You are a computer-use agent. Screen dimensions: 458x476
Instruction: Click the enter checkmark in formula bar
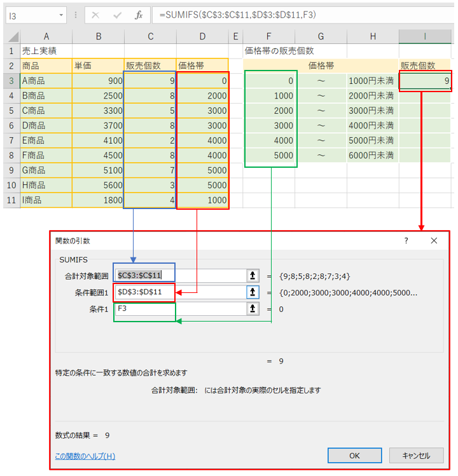117,15
